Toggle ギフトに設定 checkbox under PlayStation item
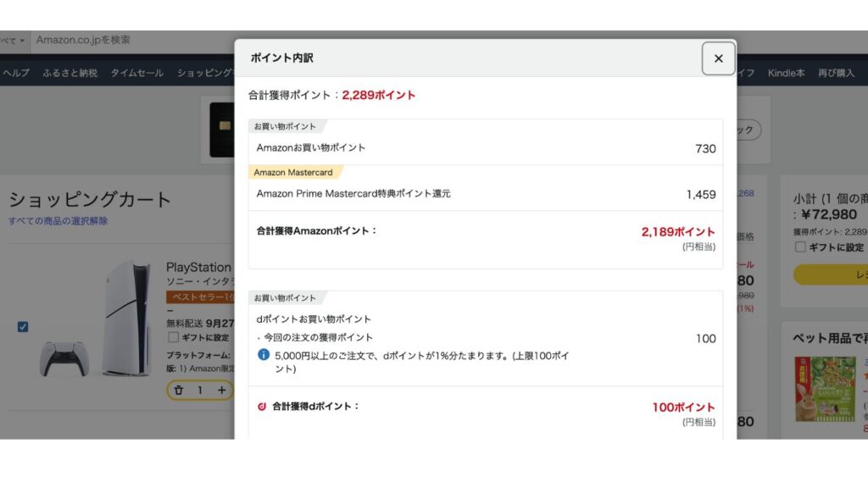Image resolution: width=868 pixels, height=488 pixels. tap(173, 337)
